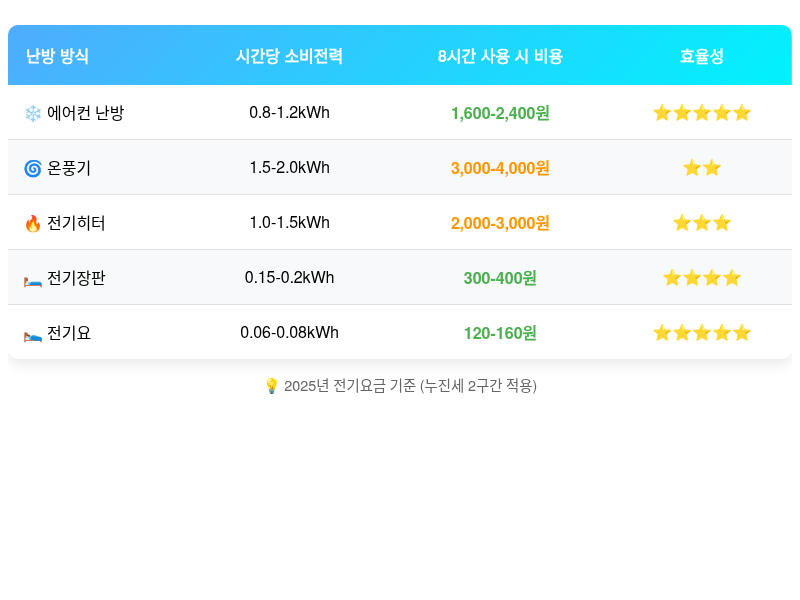This screenshot has height=600, width=800.
Task: Open the 난방 방식 column header
Action: [55, 56]
